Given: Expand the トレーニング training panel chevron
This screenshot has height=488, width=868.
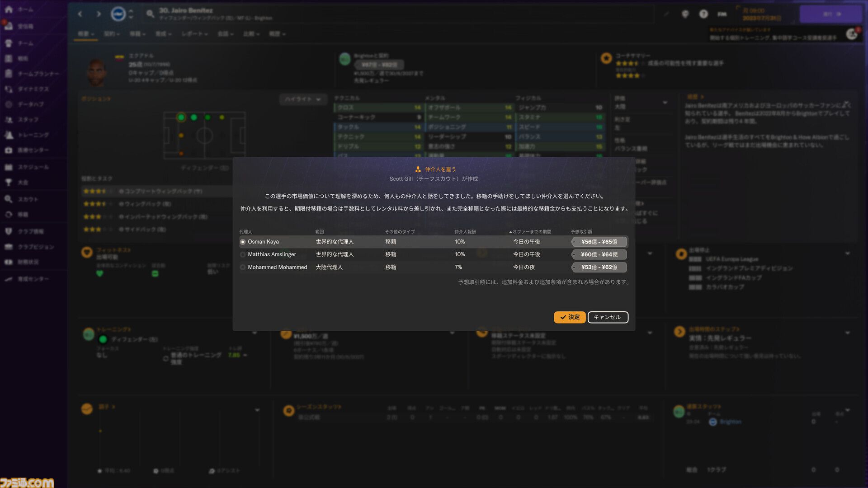Looking at the screenshot, I should (x=255, y=333).
